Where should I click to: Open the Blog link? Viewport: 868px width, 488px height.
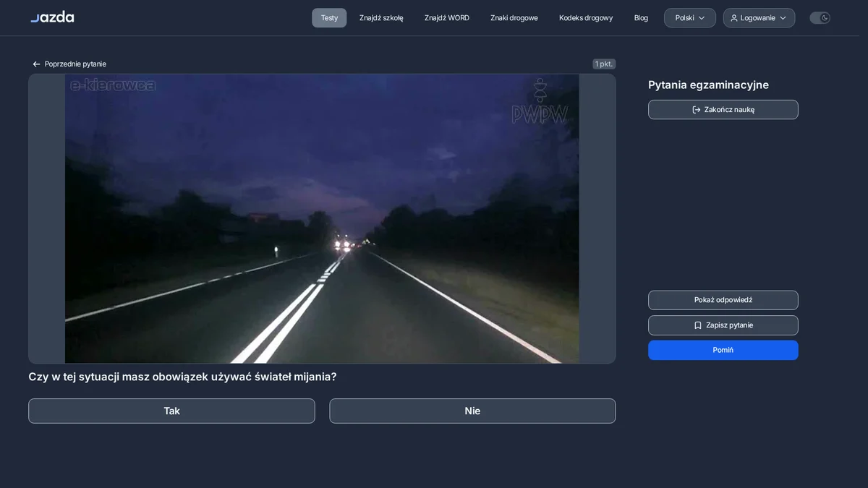[x=641, y=18]
